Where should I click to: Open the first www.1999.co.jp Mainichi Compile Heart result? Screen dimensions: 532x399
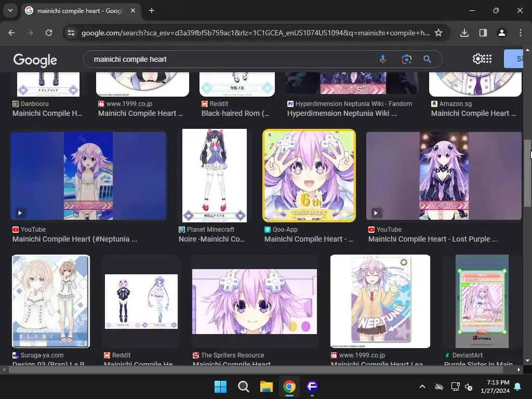(x=140, y=113)
